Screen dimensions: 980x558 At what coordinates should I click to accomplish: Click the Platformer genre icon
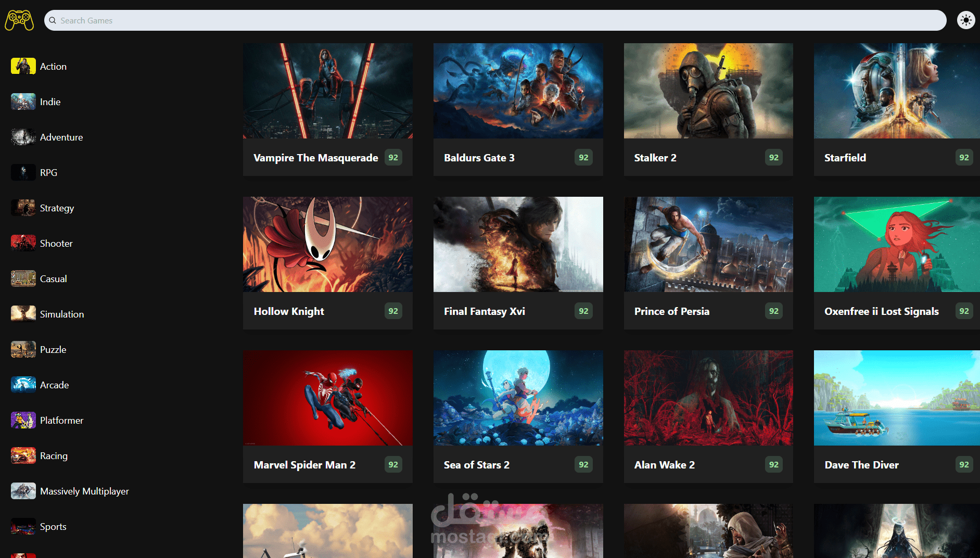(x=23, y=420)
